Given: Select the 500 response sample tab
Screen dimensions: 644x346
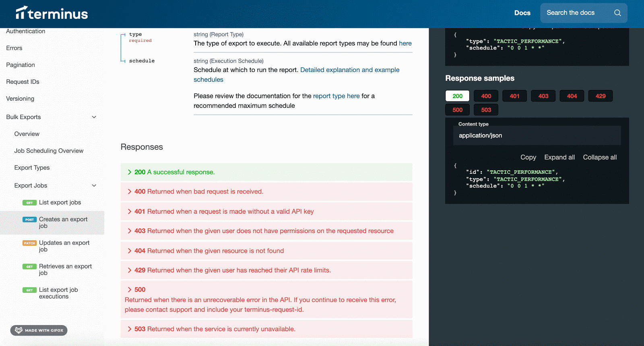Looking at the screenshot, I should (458, 110).
